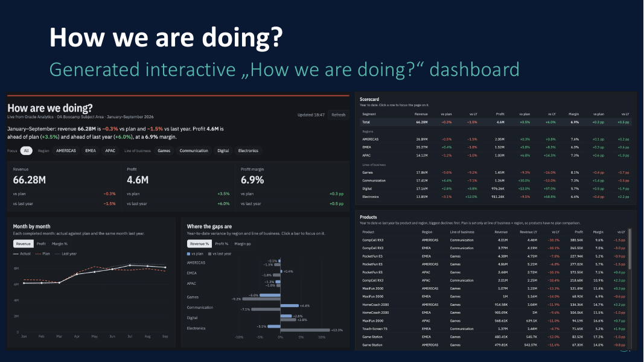Select PocketFun ES APAC product row
This screenshot has width=644, height=362.
494,273
